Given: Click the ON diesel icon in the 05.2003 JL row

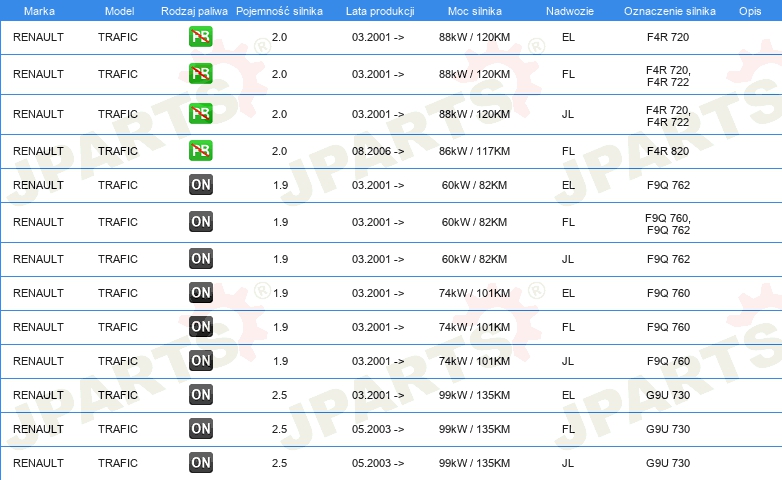Looking at the screenshot, I should coord(200,462).
